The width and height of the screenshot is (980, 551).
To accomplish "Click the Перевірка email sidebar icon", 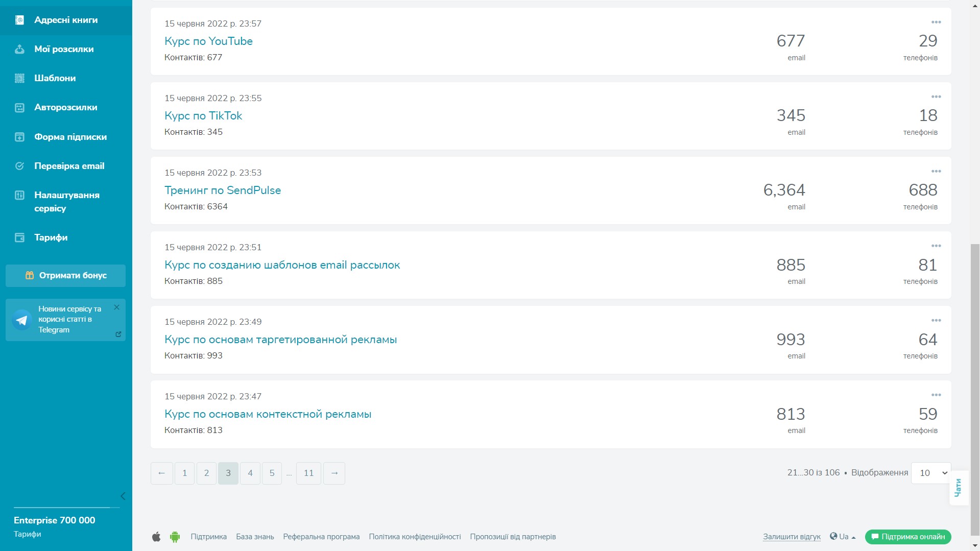I will (x=19, y=166).
